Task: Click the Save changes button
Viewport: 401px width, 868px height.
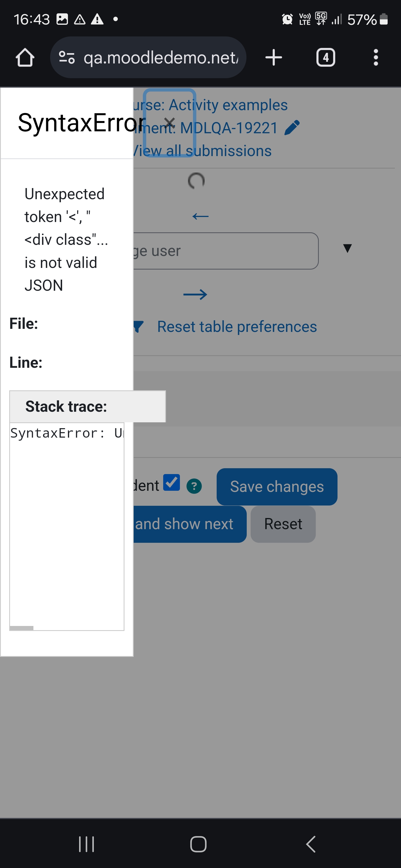Action: pos(277,487)
